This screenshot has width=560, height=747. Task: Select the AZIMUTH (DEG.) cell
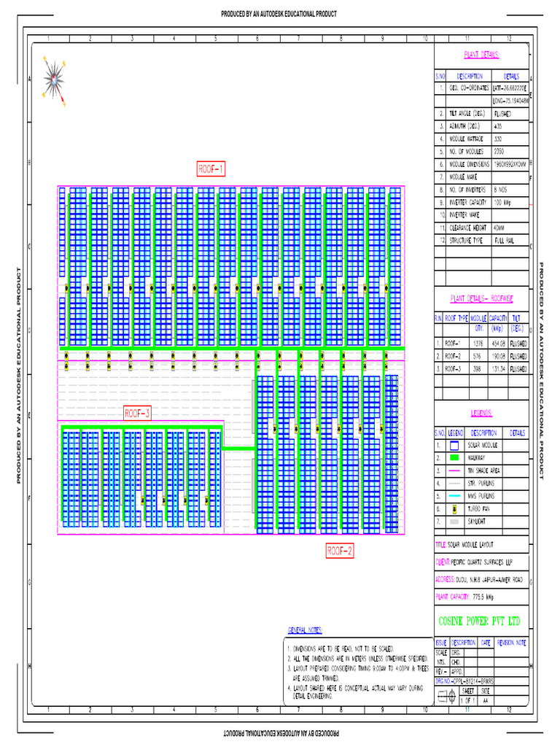pyautogui.click(x=469, y=126)
